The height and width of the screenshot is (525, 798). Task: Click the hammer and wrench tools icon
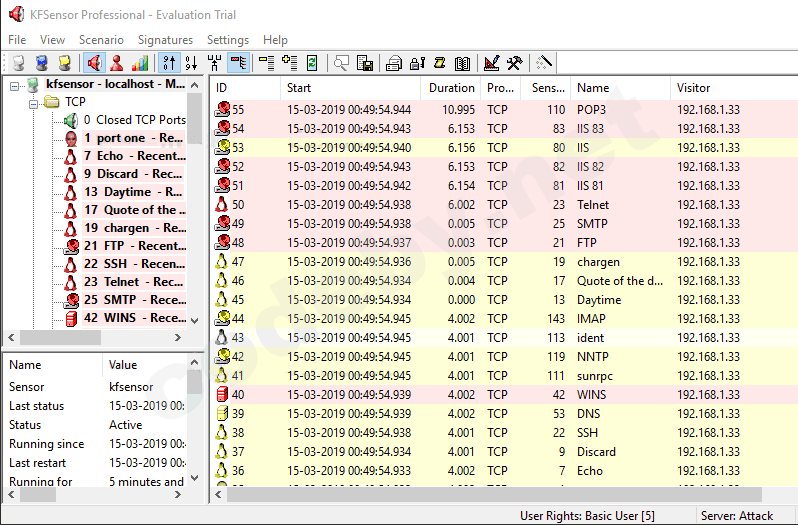pyautogui.click(x=514, y=63)
